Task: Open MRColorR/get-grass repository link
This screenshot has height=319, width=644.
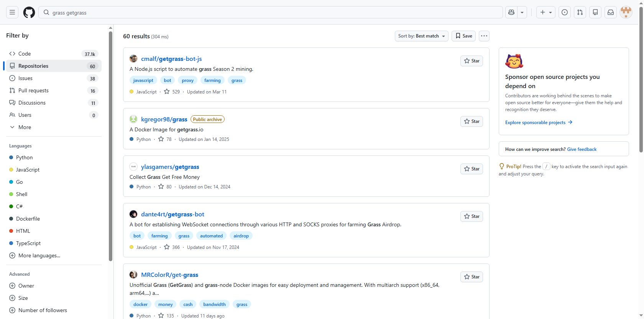Action: tap(169, 275)
